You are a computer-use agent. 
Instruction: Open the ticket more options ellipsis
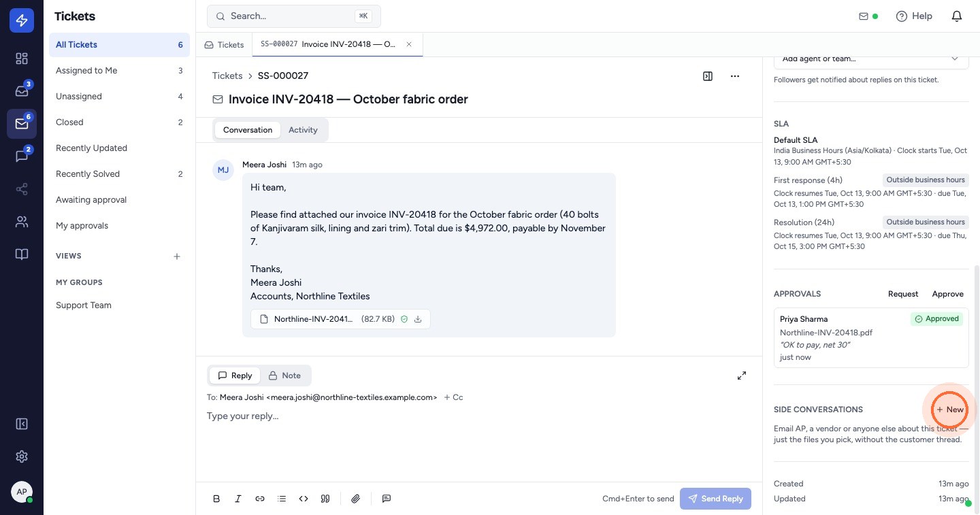735,76
